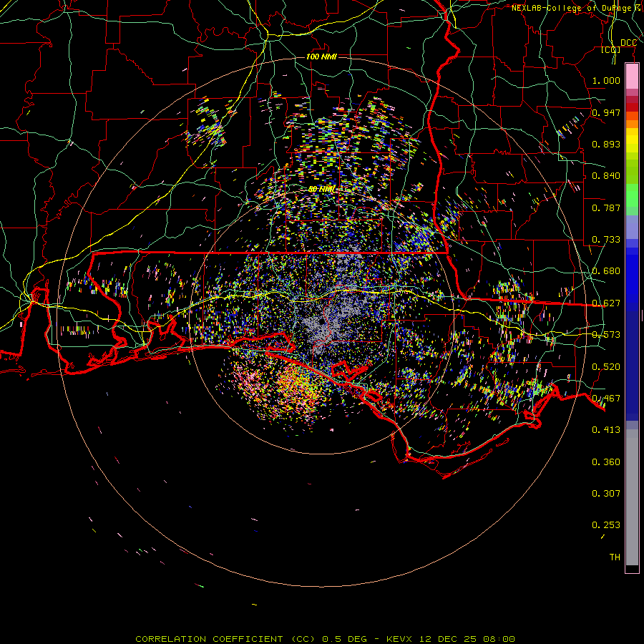Click the 0.307 color scale label

pos(606,494)
